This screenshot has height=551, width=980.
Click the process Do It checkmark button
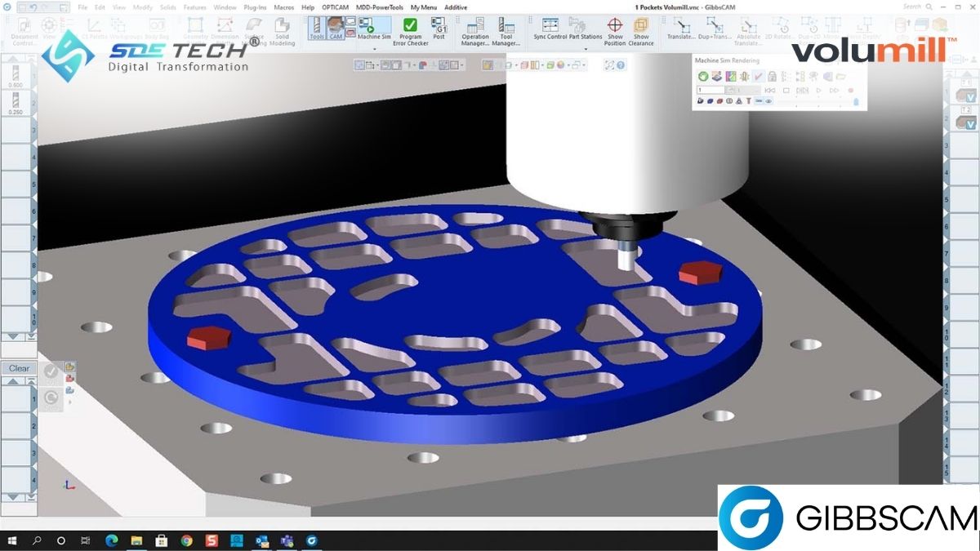coord(50,372)
